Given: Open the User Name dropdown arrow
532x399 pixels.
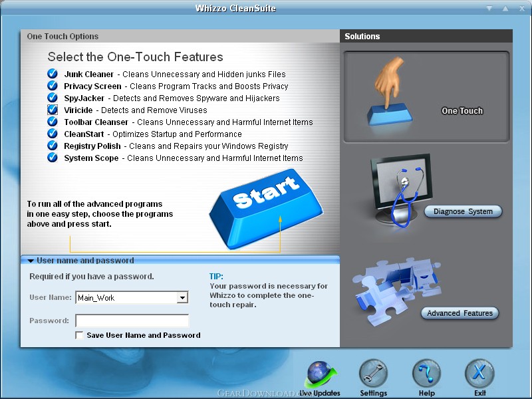Looking at the screenshot, I should pos(182,297).
